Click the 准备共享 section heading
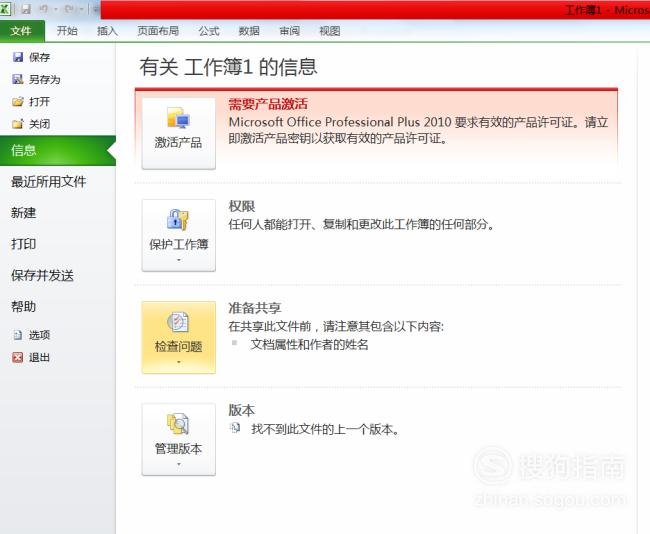The image size is (650, 534). click(255, 308)
